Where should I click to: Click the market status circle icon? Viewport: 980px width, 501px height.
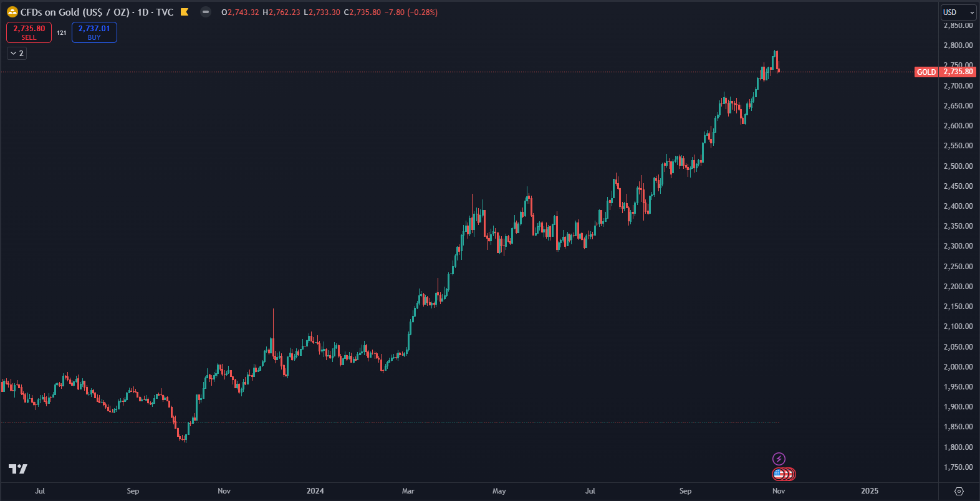[x=206, y=12]
